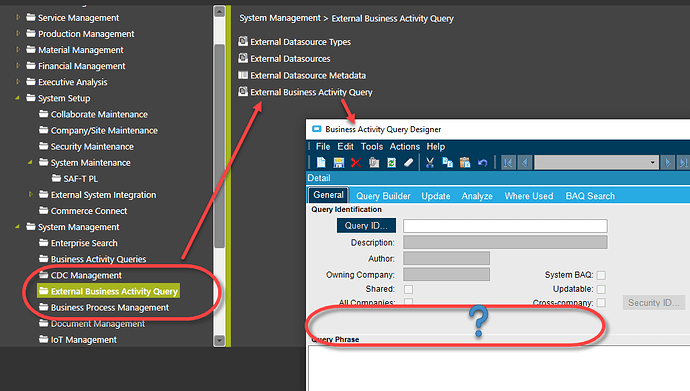Viewport: 690px width, 391px height.
Task: Open External Datasource Types link
Action: click(301, 42)
